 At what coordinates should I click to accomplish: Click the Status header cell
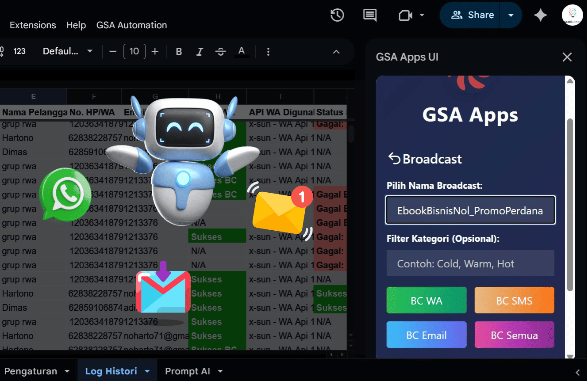click(x=331, y=112)
